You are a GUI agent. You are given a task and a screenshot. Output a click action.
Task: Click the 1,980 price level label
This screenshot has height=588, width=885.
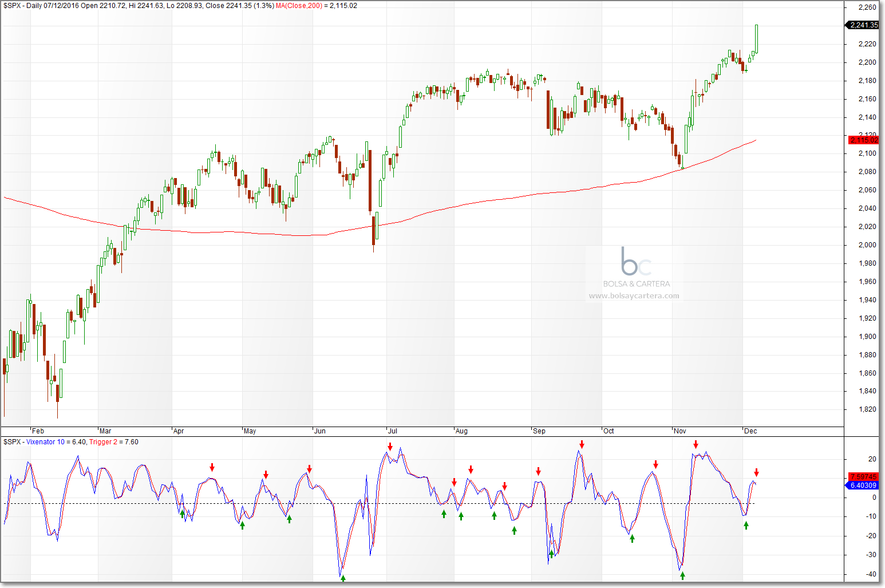(x=868, y=263)
